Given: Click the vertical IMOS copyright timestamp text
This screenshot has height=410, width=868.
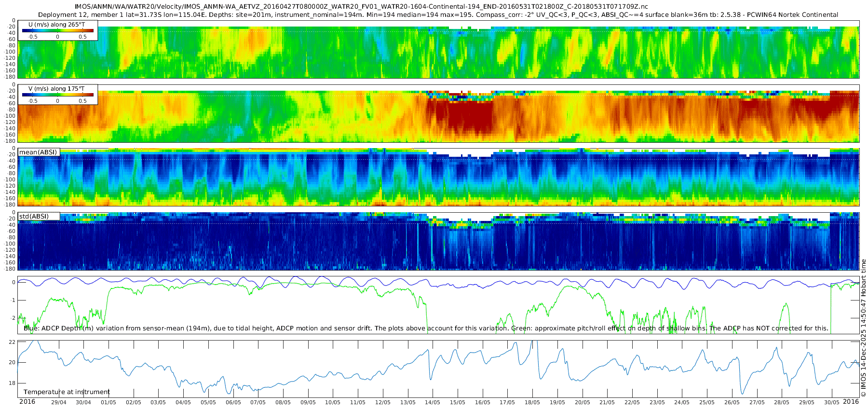Looking at the screenshot, I should coord(863,328).
